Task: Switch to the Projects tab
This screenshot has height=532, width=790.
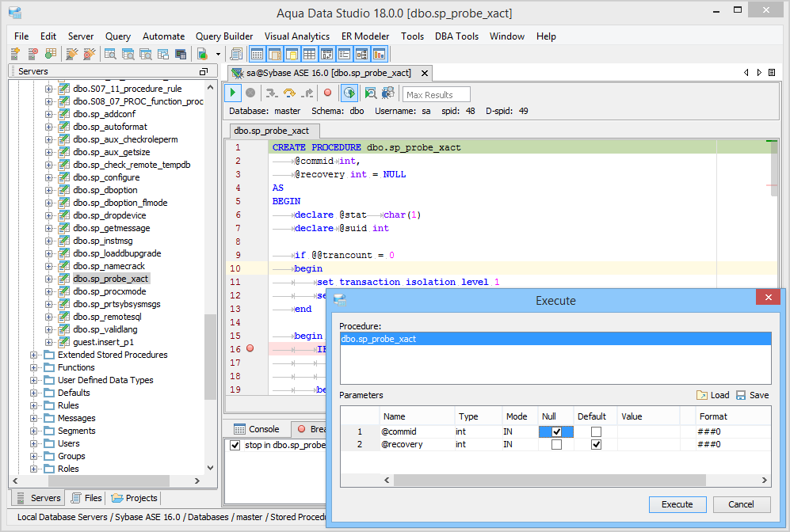Action: (x=134, y=498)
